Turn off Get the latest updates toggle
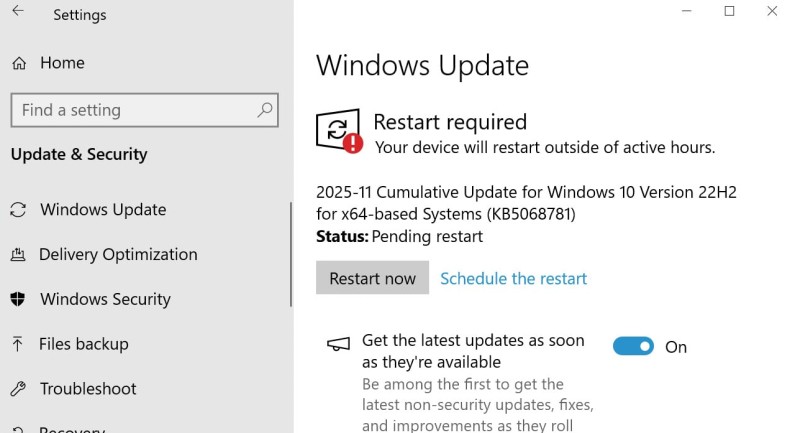 (632, 346)
